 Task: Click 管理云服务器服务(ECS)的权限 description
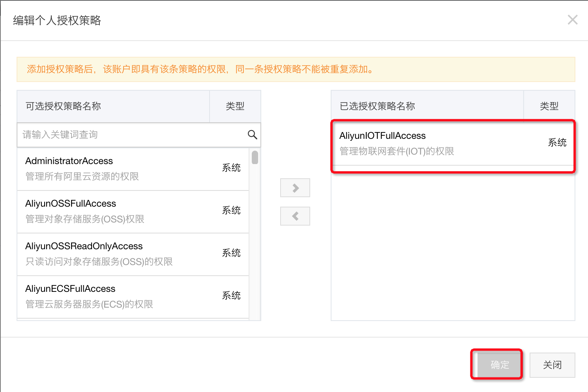click(x=89, y=304)
